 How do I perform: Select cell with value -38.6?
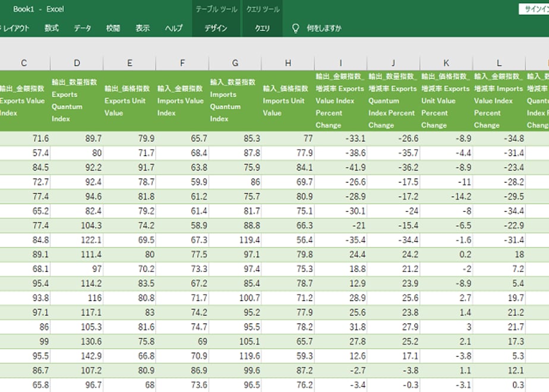pos(340,153)
